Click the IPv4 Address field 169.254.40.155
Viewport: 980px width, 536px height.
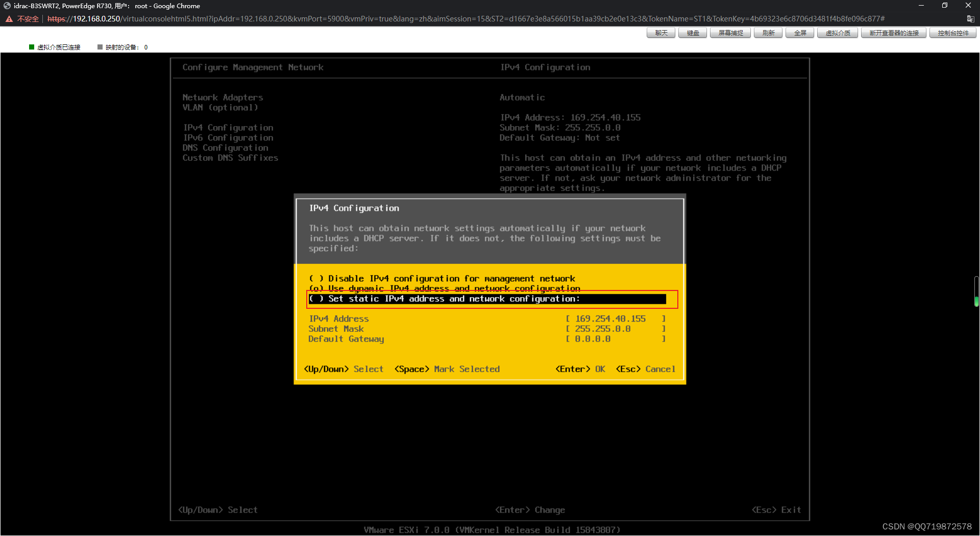616,319
